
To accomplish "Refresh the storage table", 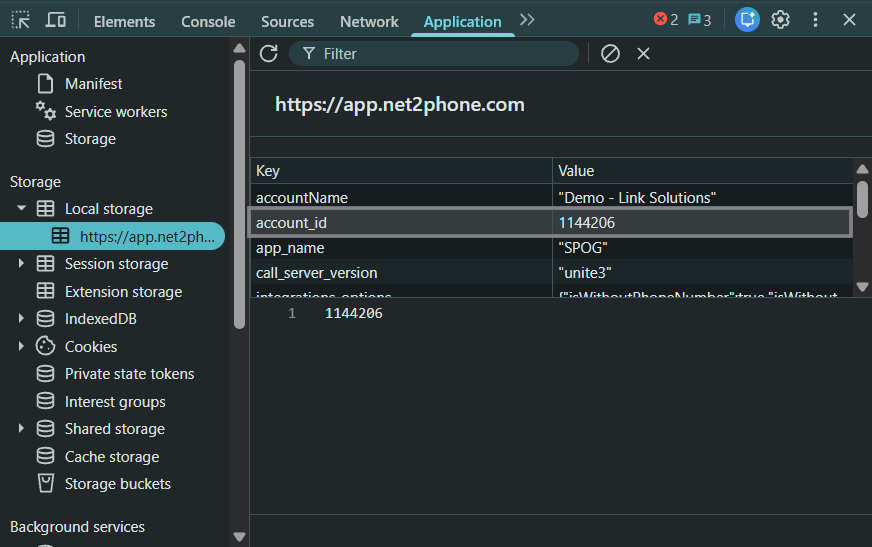I will (x=269, y=53).
